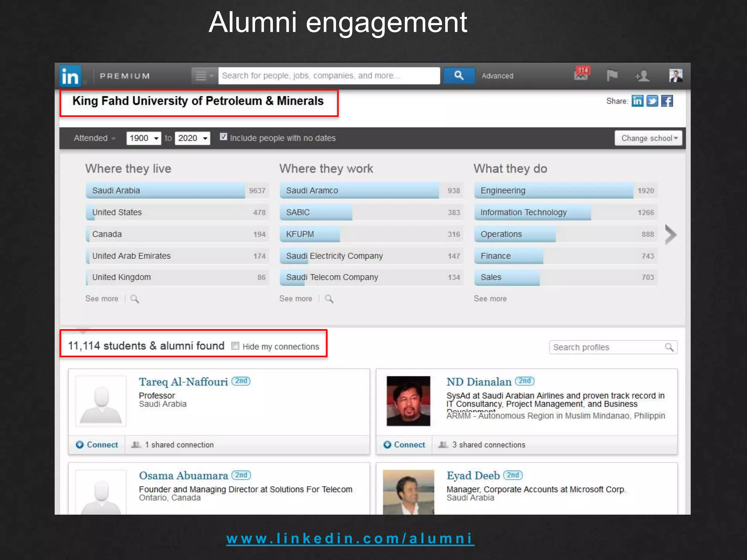This screenshot has height=560, width=747.
Task: Filter by Canada location bar
Action: click(x=177, y=234)
